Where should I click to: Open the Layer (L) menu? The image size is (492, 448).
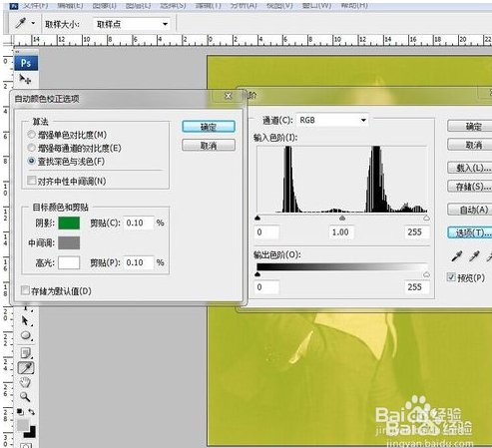tap(139, 5)
